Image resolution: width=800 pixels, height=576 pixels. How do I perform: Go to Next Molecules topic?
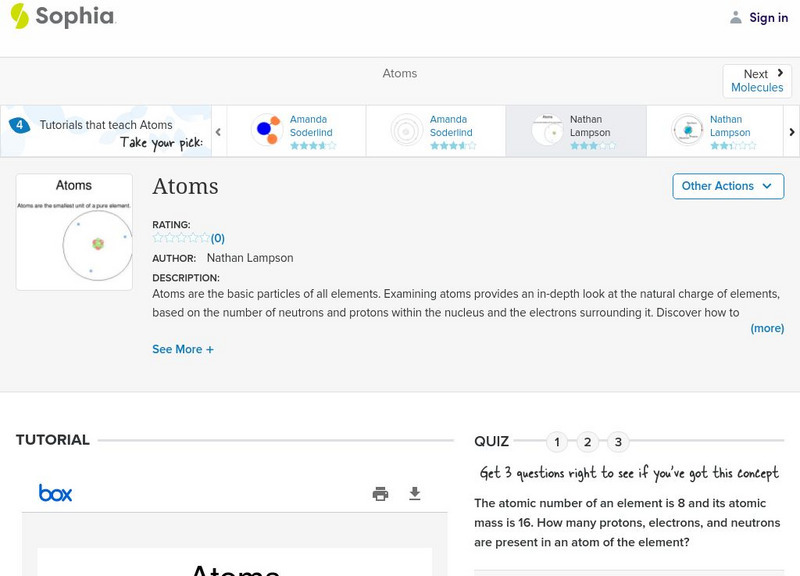(x=757, y=80)
